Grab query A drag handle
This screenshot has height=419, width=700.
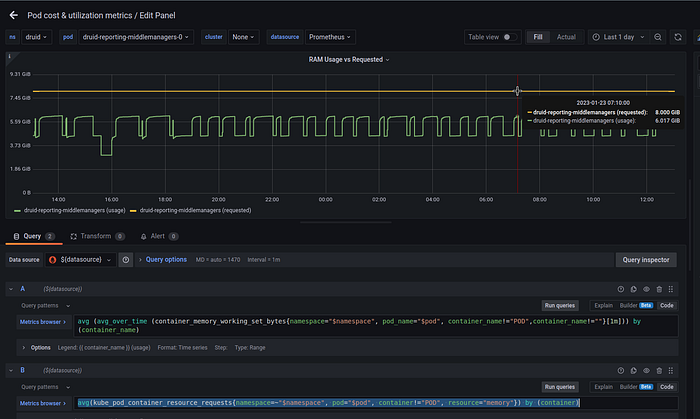tap(671, 289)
